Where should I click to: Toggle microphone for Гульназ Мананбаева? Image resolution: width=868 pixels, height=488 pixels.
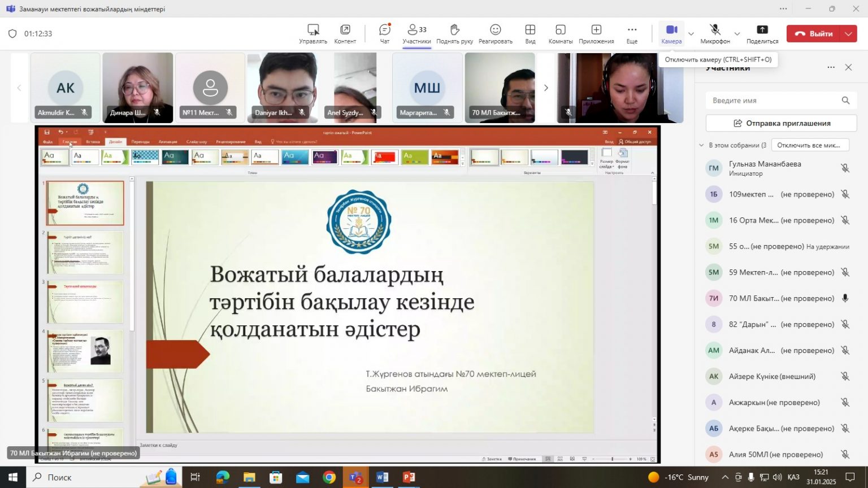click(845, 168)
